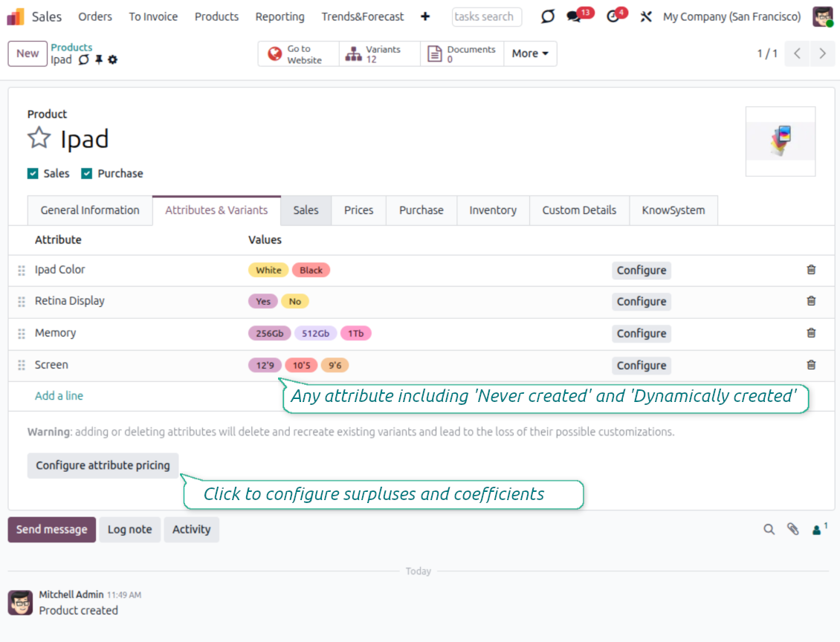Open the activities clock icon
The width and height of the screenshot is (840, 642).
pos(613,16)
